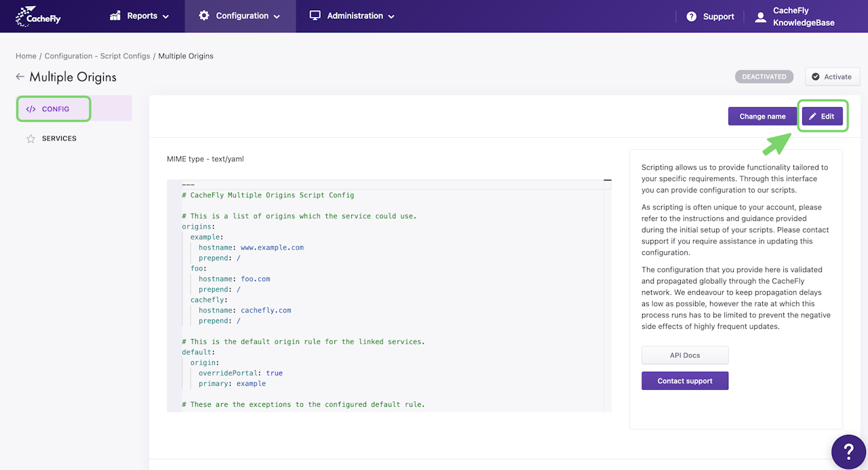
Task: Click the back arrow beside Multiple Origins
Action: (20, 77)
